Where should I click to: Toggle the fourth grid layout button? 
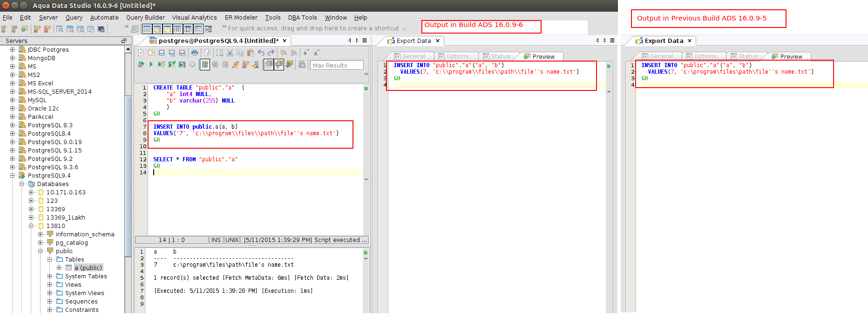pos(177,29)
